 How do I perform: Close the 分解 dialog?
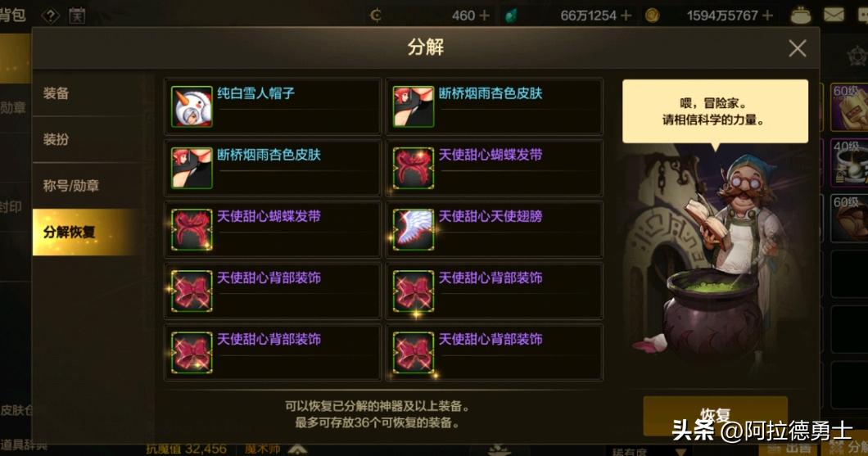point(797,48)
